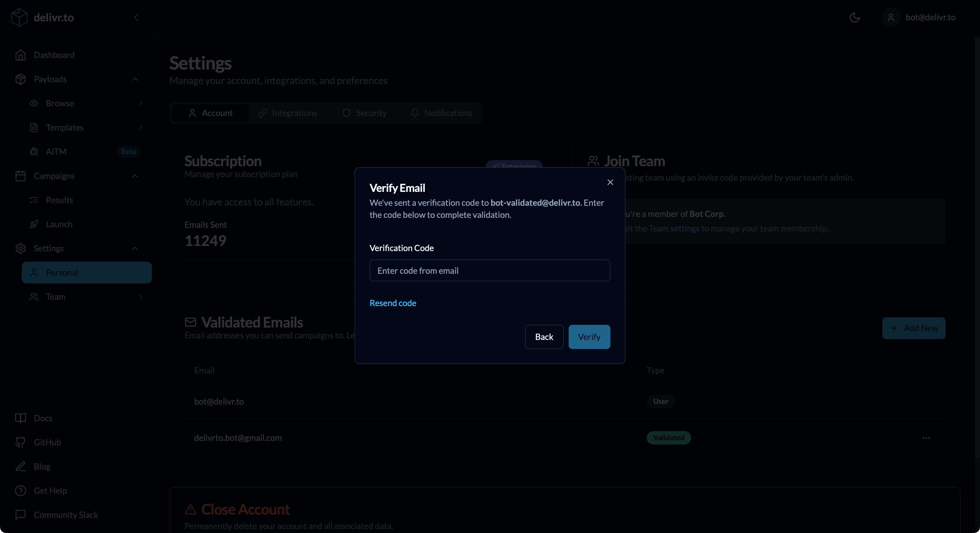The height and width of the screenshot is (533, 980).
Task: Open the bot@delivr.to user avatar icon
Action: 890,18
